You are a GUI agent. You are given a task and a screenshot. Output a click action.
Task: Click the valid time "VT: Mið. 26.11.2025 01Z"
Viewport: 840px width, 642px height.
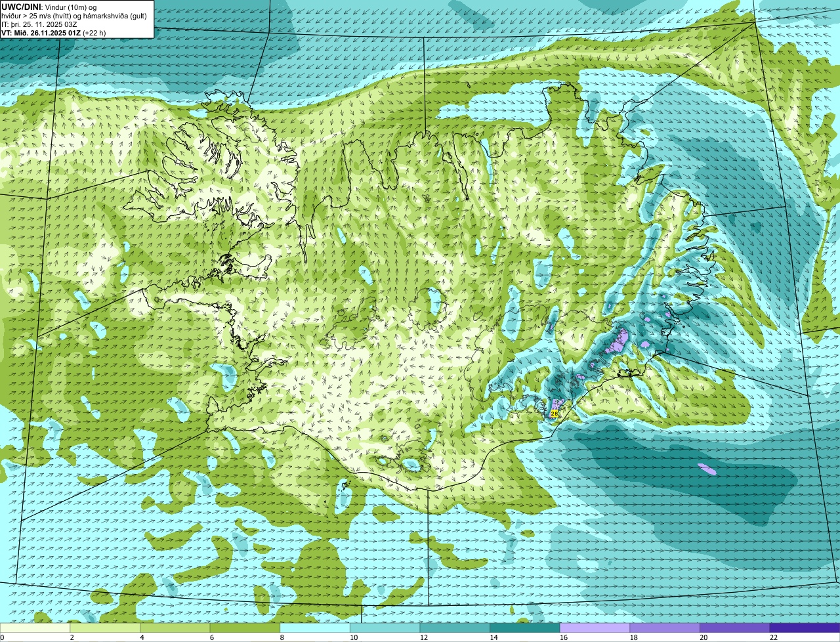point(41,33)
